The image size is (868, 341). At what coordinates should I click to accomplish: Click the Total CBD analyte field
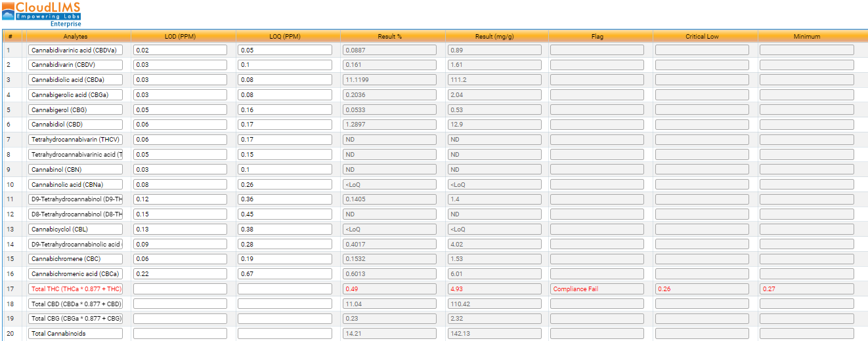[76, 304]
